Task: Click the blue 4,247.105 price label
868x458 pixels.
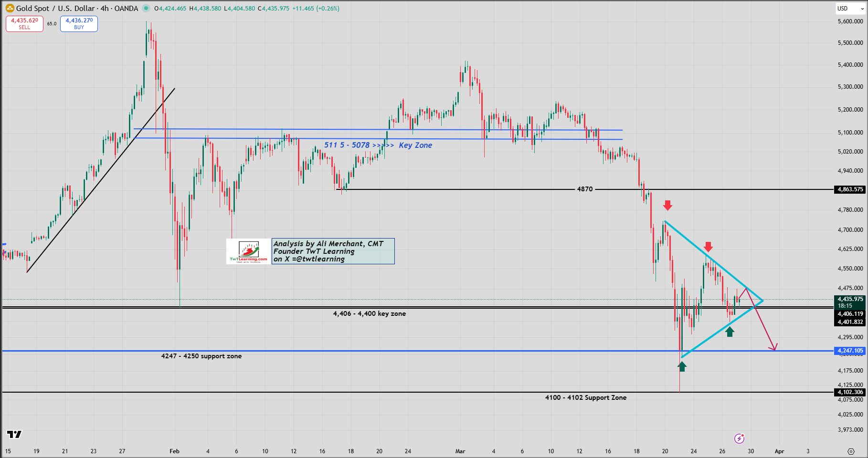Action: click(850, 351)
